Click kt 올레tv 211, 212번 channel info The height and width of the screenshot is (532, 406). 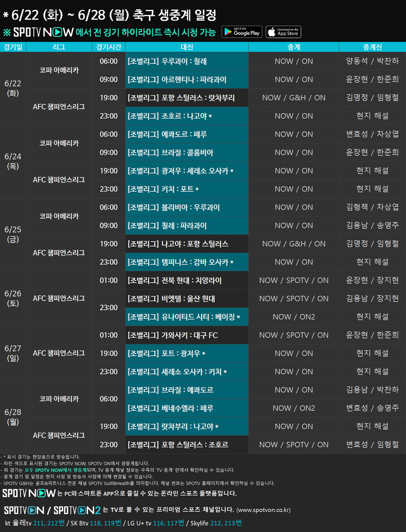35,523
